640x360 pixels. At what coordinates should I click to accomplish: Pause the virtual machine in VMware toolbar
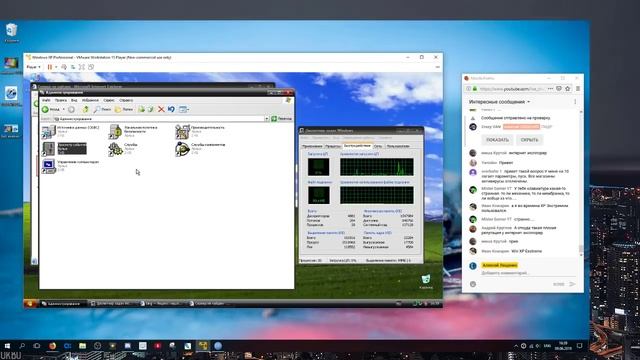pyautogui.click(x=50, y=67)
